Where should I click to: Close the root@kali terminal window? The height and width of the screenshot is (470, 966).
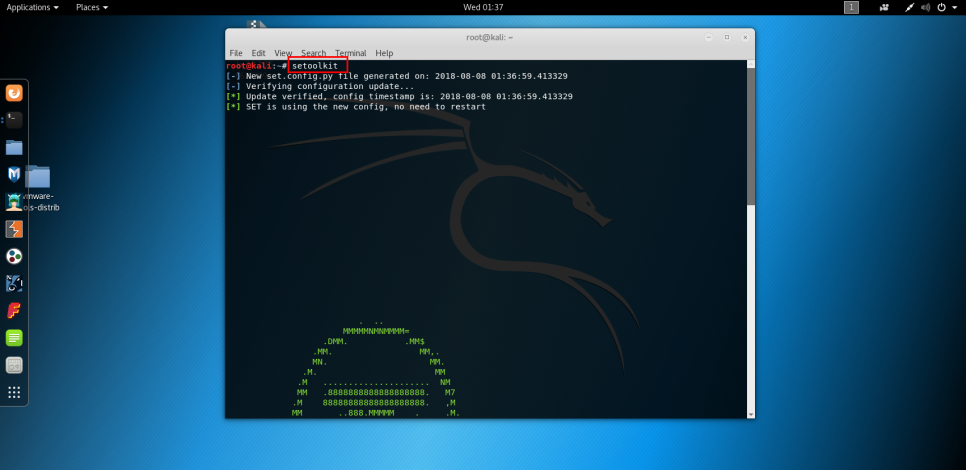point(744,37)
